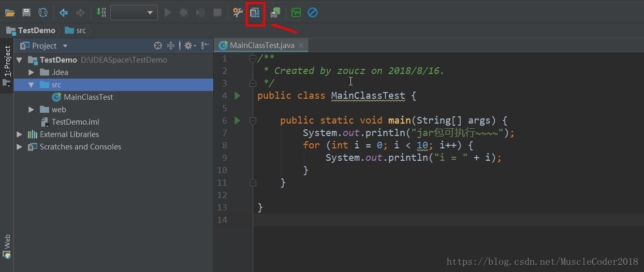Click Collapse All icon in Project panel

tap(171, 46)
